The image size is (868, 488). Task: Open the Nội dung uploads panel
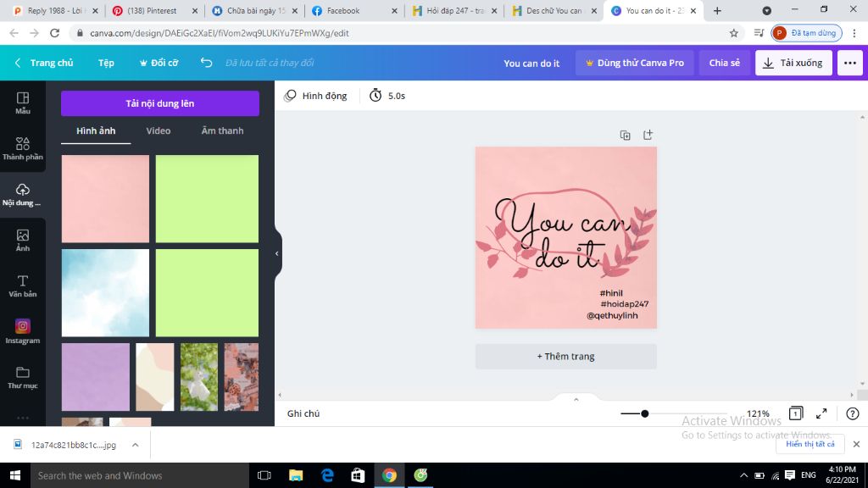23,195
